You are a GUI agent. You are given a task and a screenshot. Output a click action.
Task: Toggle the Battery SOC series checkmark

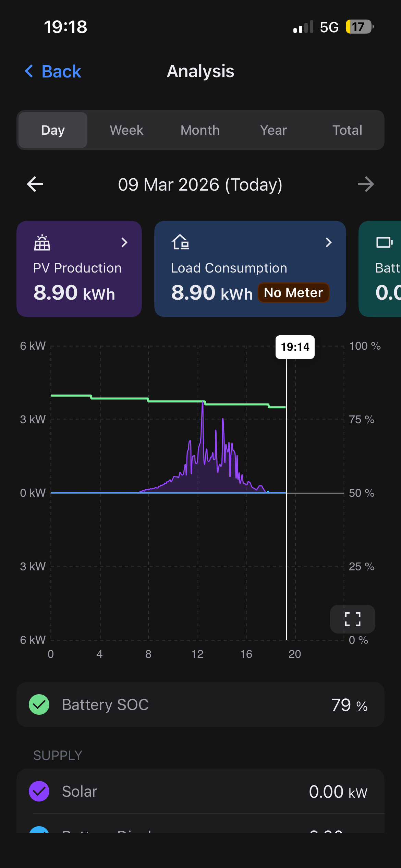[39, 704]
